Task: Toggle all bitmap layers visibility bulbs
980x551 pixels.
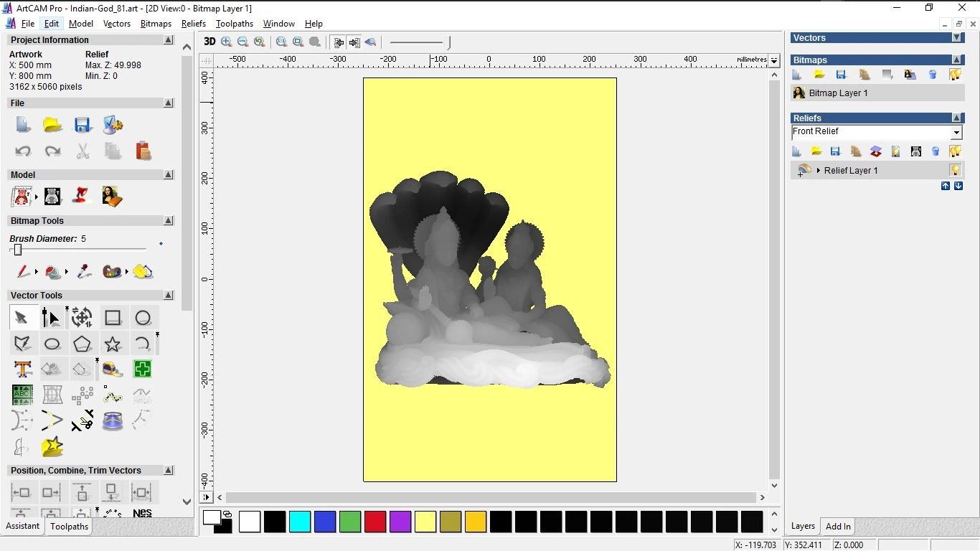Action: (955, 75)
